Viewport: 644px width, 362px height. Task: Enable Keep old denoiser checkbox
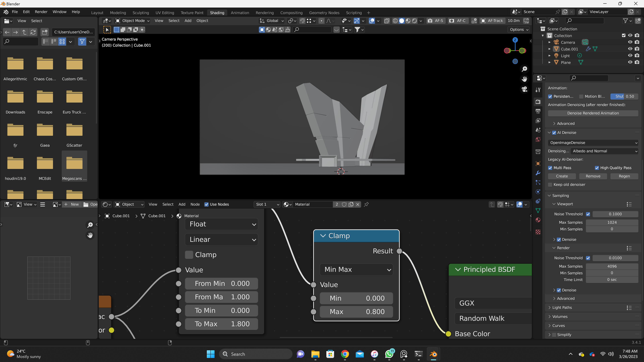(550, 185)
